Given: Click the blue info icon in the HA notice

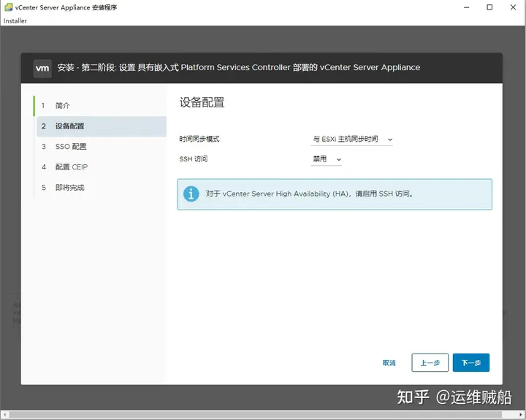Looking at the screenshot, I should coord(191,194).
